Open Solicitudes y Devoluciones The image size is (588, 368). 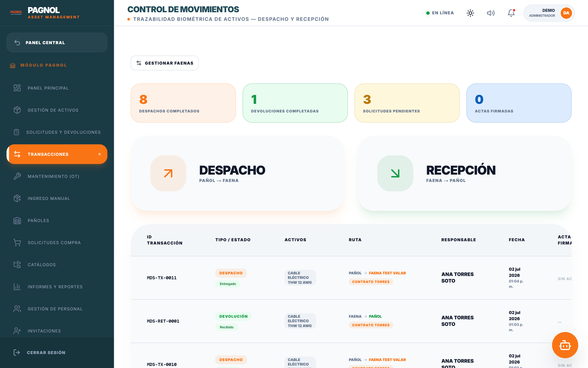click(57, 132)
